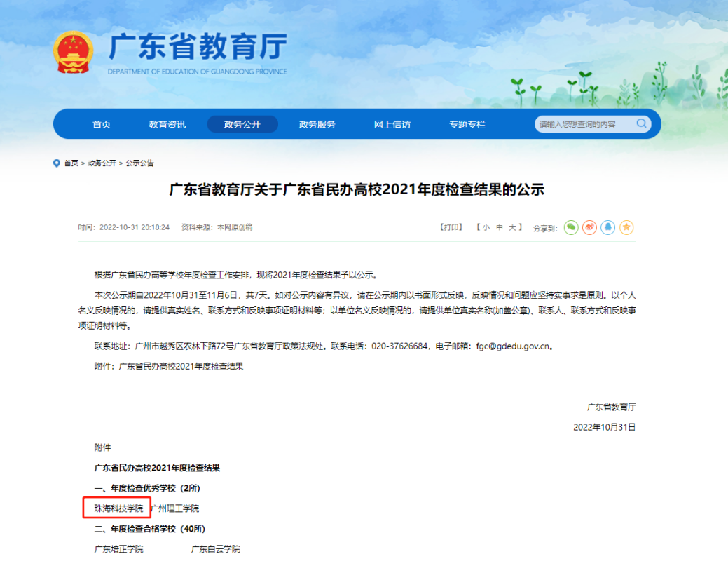Go to 公示公告 in breadcrumb
This screenshot has height=561, width=728.
[139, 163]
